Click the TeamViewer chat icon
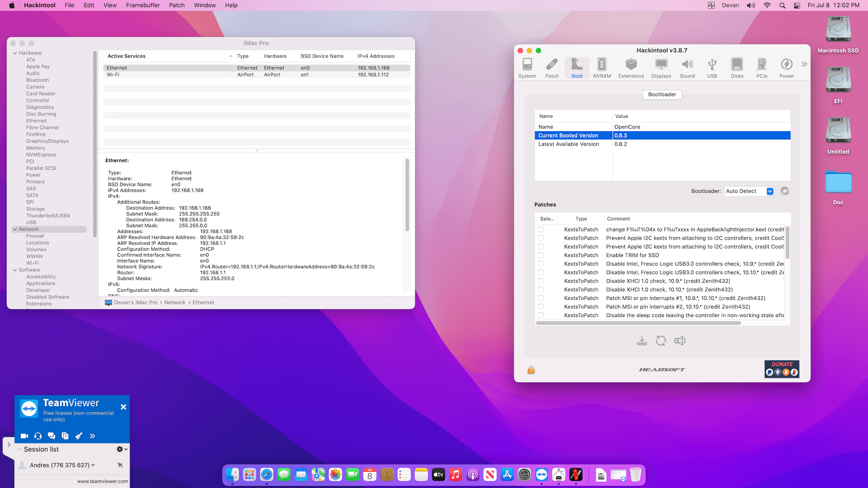Image resolution: width=868 pixels, height=488 pixels. (52, 436)
